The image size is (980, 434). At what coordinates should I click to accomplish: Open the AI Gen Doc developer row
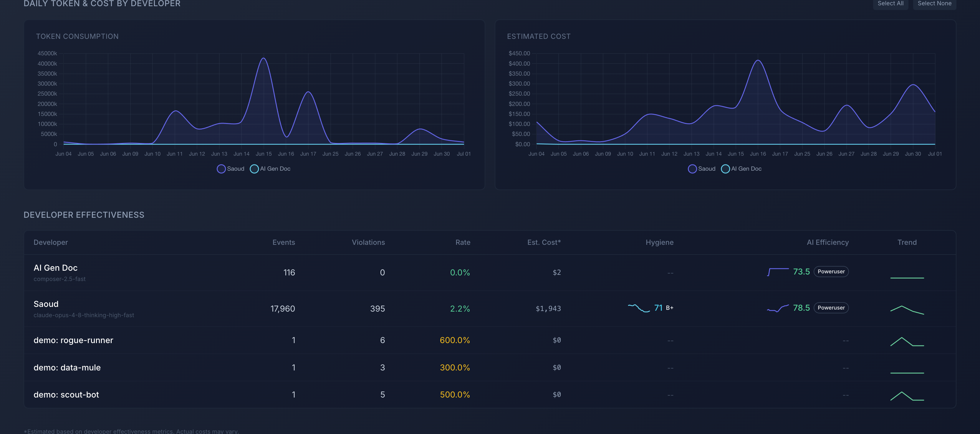point(490,272)
